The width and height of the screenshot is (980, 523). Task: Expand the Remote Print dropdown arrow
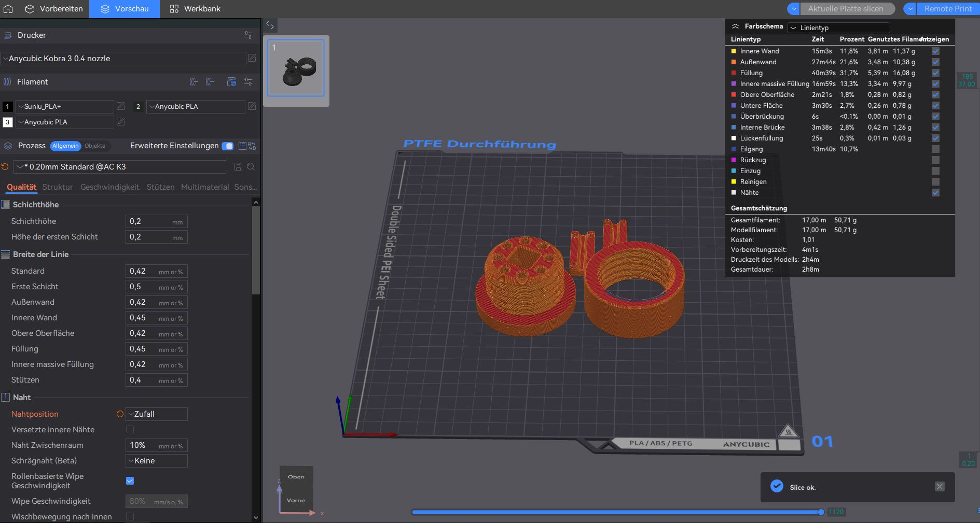click(x=909, y=9)
